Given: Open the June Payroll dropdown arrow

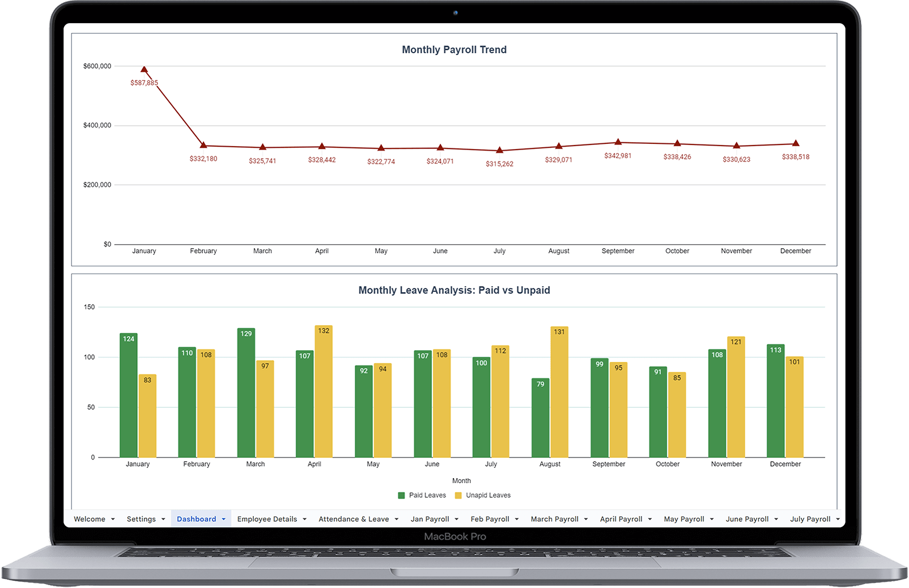Looking at the screenshot, I should (x=775, y=518).
